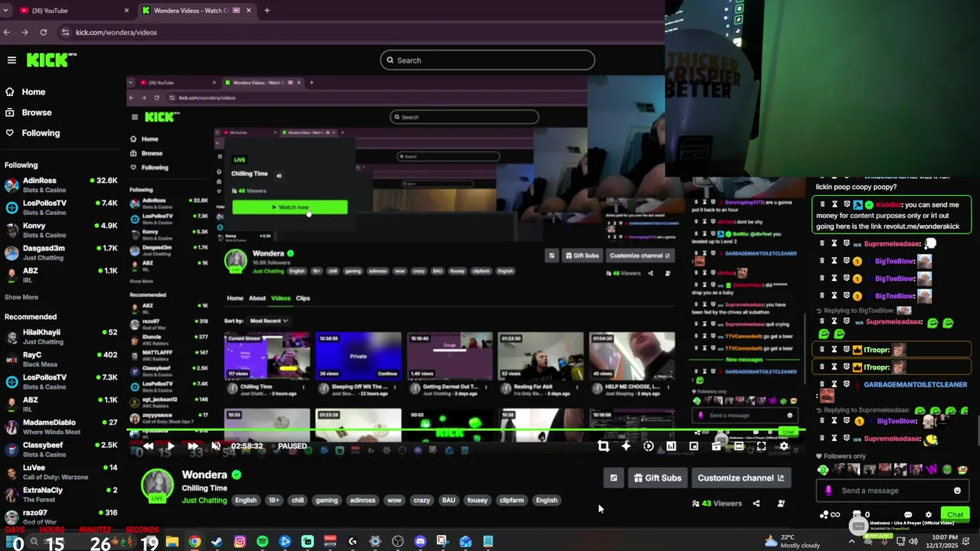
Task: Open the MadameDiablo recommended channel
Action: [x=60, y=426]
